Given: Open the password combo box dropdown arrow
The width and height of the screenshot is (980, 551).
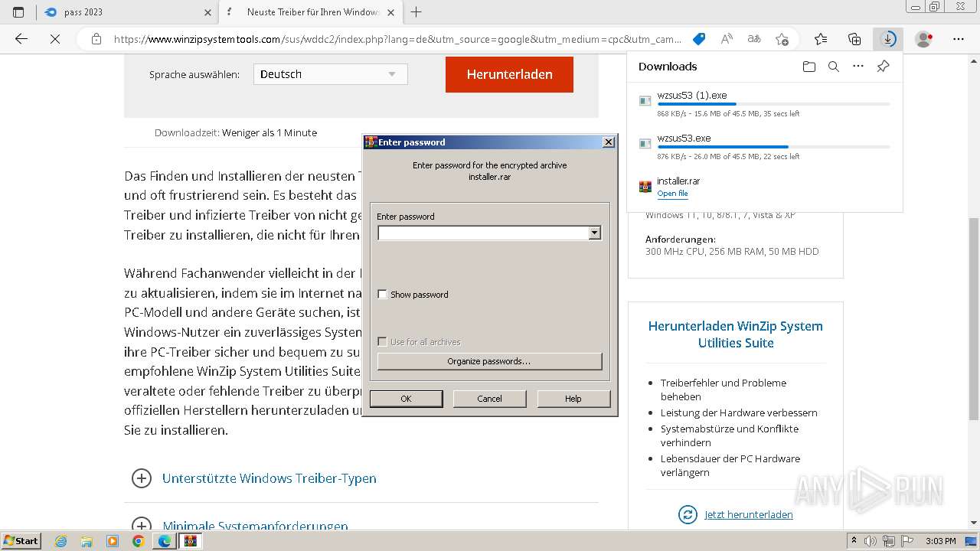Looking at the screenshot, I should tap(595, 233).
